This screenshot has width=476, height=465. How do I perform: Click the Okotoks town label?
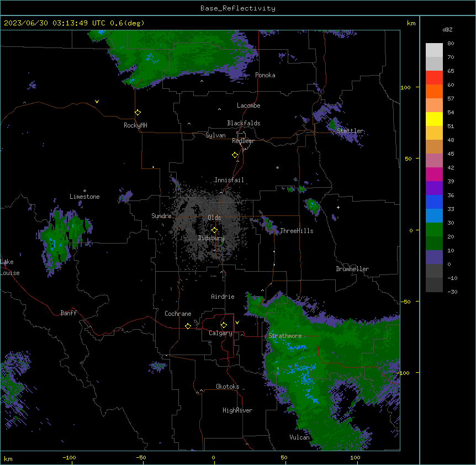[x=228, y=387]
